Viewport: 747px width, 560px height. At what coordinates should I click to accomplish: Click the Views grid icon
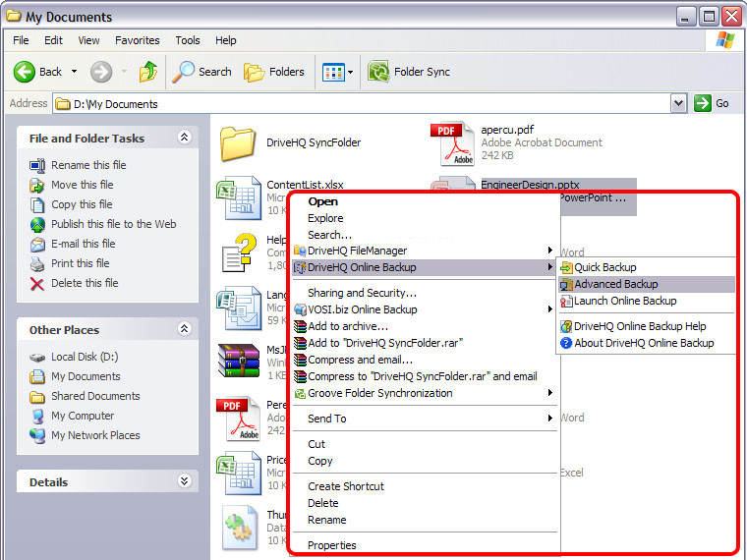point(333,73)
